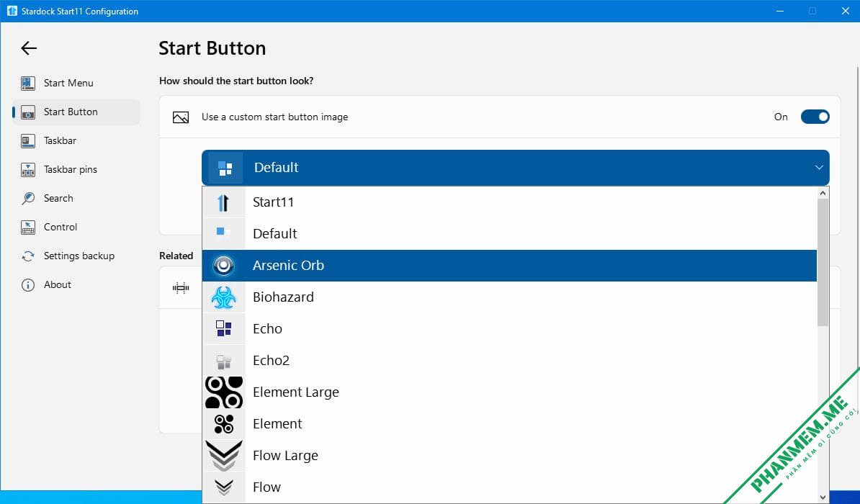
Task: Choose Biohazard start button style
Action: [x=509, y=297]
